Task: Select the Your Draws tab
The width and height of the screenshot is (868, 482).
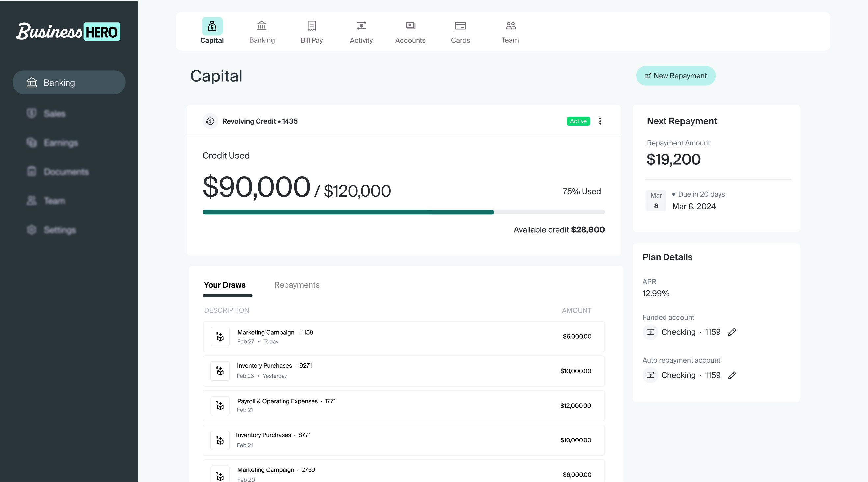Action: pos(225,285)
